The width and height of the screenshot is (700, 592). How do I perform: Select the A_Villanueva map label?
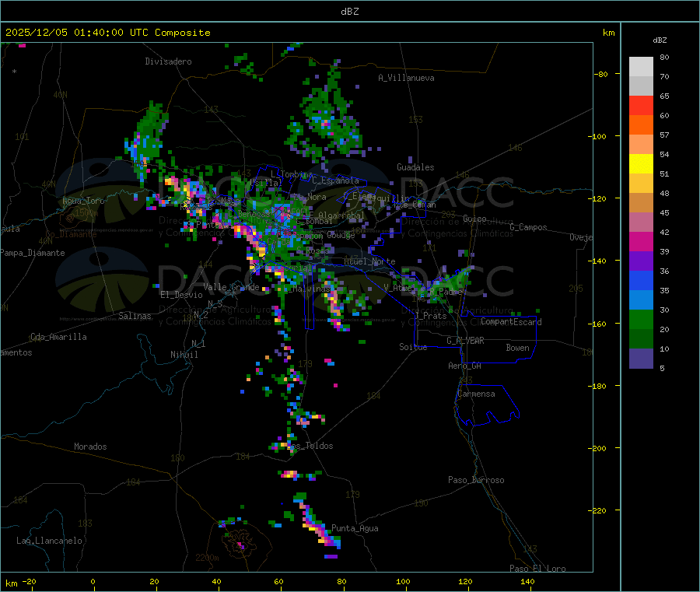pyautogui.click(x=406, y=78)
